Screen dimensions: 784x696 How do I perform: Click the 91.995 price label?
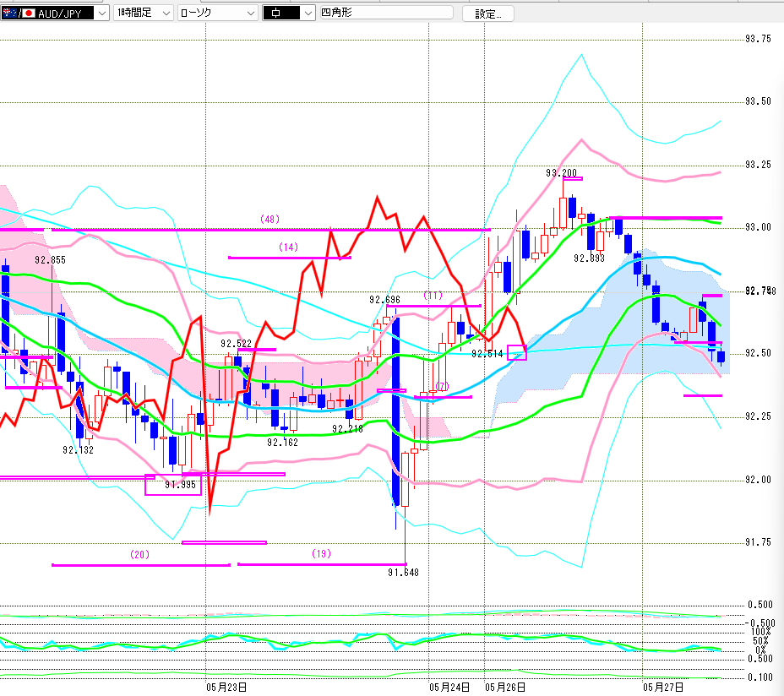(x=180, y=485)
